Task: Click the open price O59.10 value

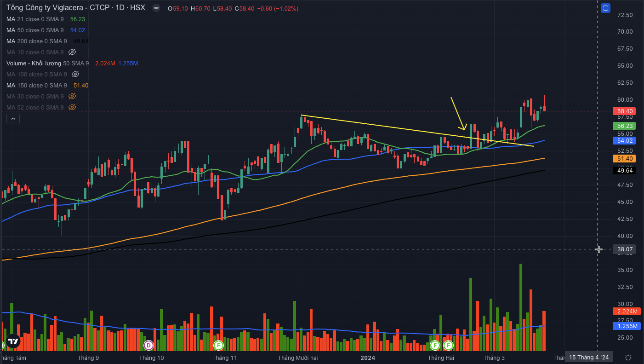Action: click(177, 8)
